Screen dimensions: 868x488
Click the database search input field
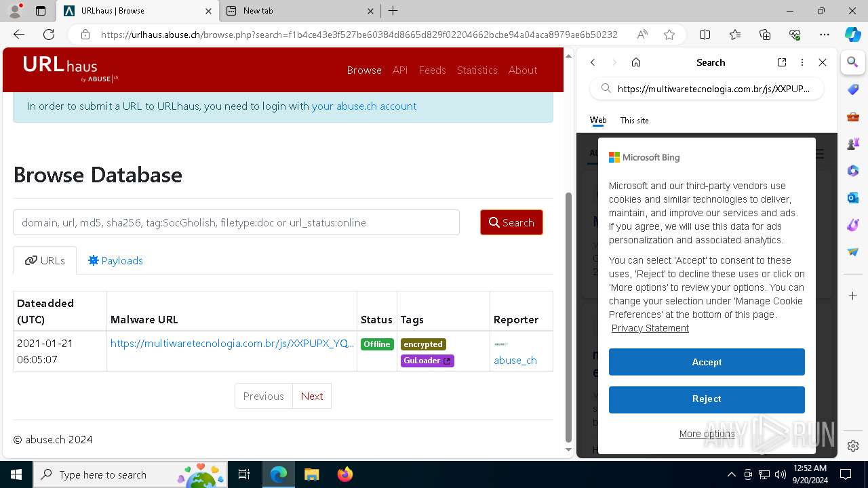236,222
